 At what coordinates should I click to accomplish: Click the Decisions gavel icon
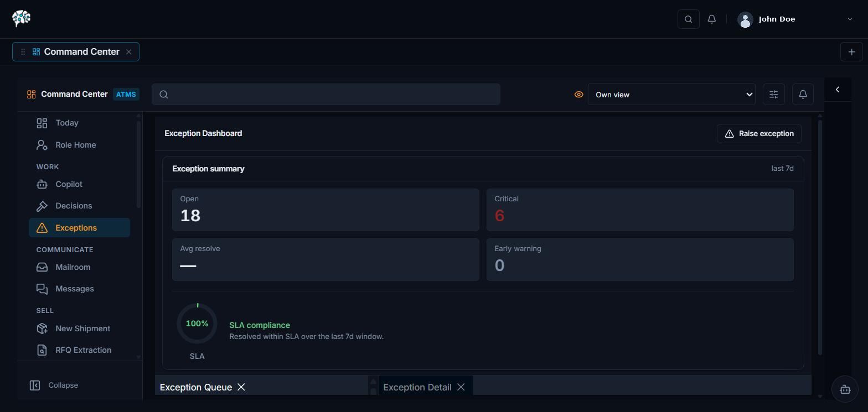pyautogui.click(x=42, y=206)
